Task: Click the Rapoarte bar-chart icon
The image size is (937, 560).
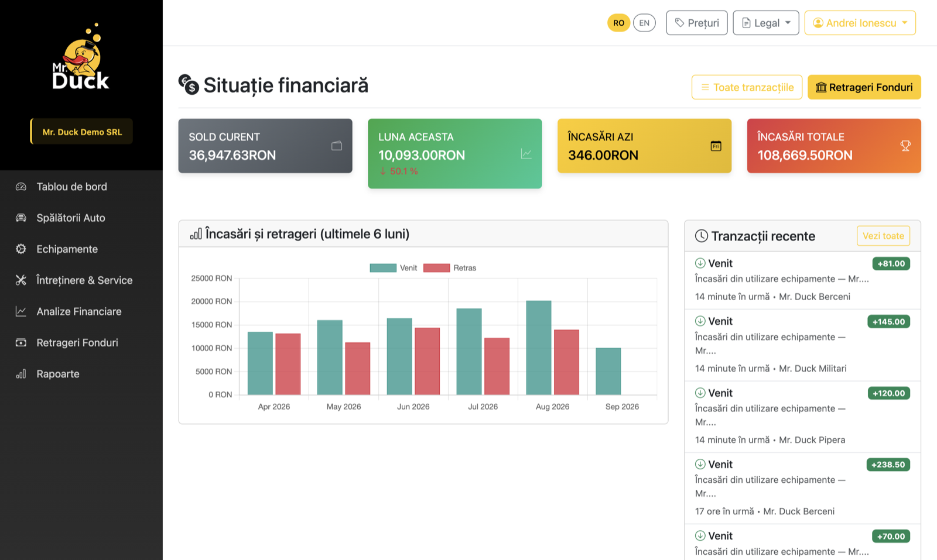Action: click(21, 374)
